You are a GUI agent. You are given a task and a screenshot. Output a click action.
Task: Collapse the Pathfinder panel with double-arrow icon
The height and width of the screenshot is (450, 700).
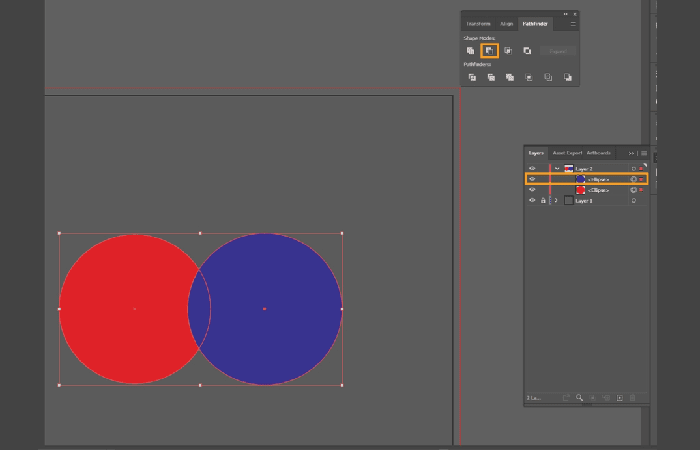click(x=566, y=14)
